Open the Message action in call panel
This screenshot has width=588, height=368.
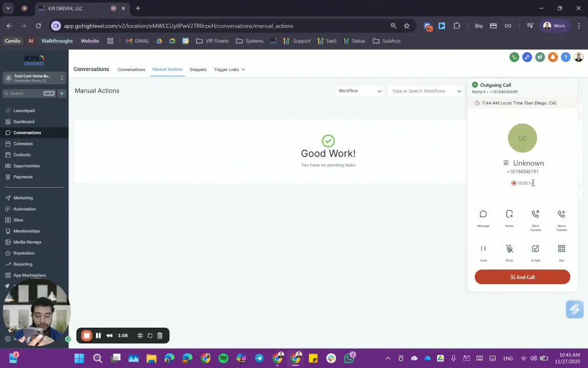483,218
